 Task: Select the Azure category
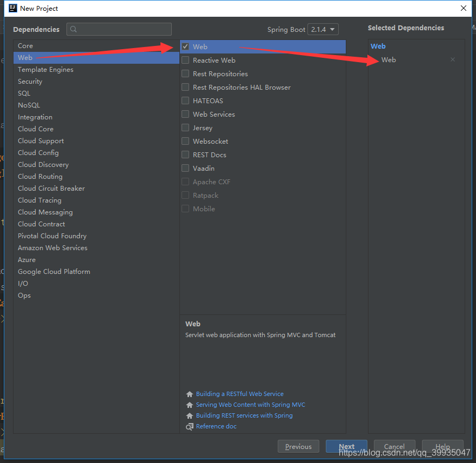point(96,259)
